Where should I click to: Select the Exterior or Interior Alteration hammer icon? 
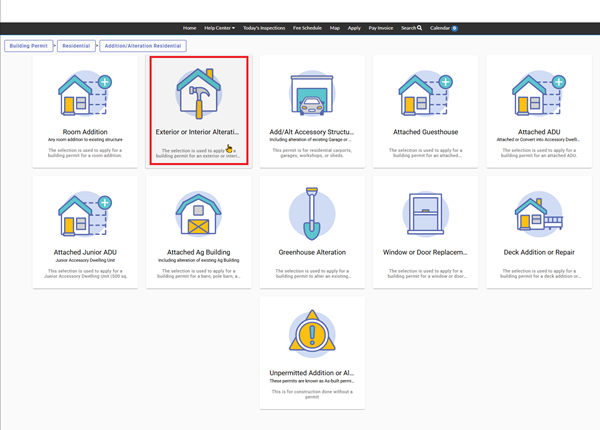[198, 94]
